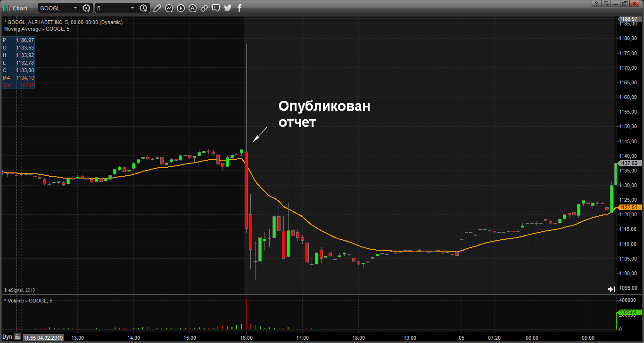Image resolution: width=644 pixels, height=343 pixels.
Task: Click the Twitter share icon
Action: [228, 8]
